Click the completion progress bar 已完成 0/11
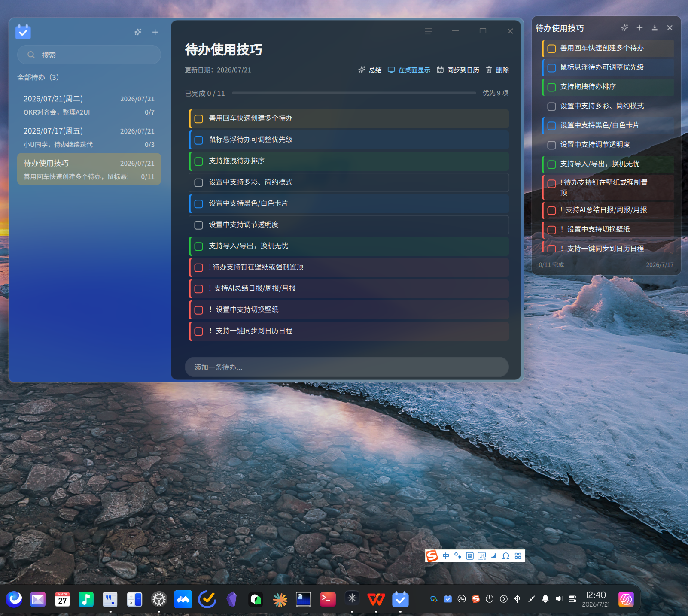The width and height of the screenshot is (688, 616). coord(354,93)
